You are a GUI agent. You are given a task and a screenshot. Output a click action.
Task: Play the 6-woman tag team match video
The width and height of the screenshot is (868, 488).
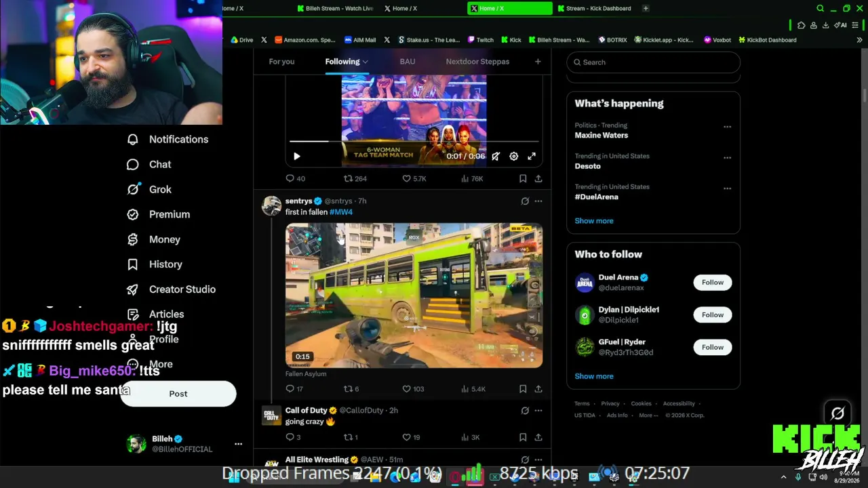(x=296, y=157)
